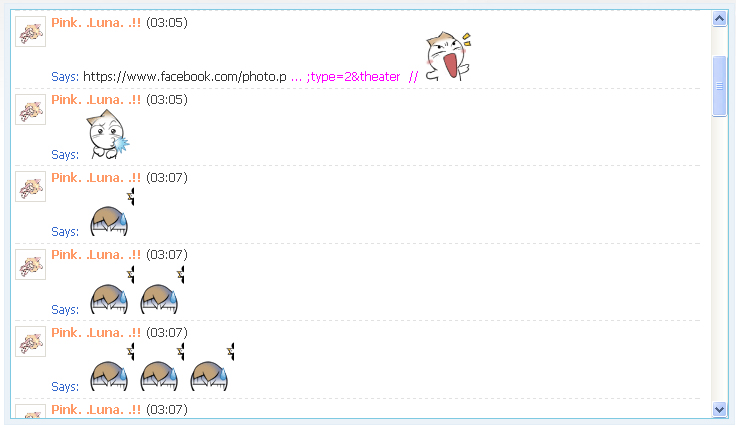Click the scrollbar down arrow button

(x=719, y=409)
